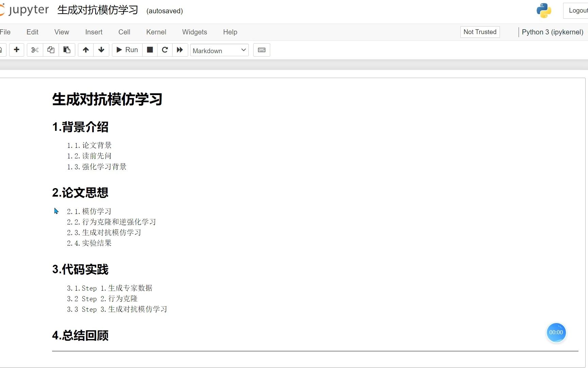Select the line 3.3 Step 3.生成对抗模仿学习

pyautogui.click(x=117, y=309)
